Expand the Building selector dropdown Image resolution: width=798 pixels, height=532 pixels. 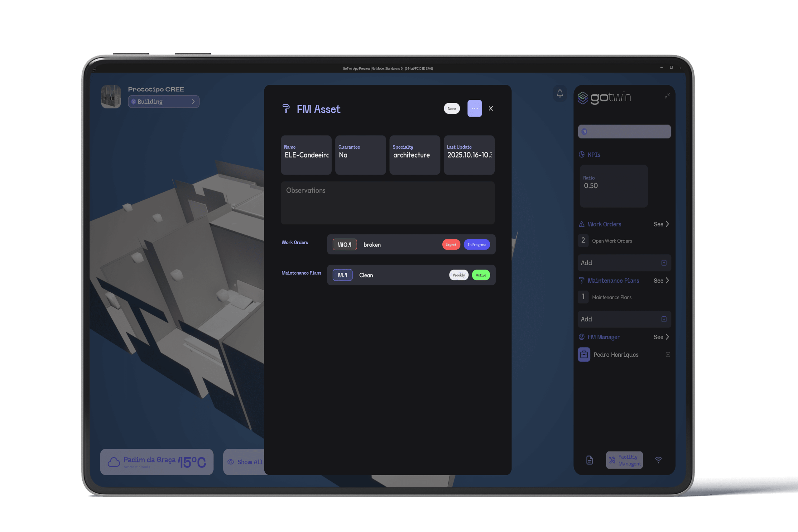(164, 102)
